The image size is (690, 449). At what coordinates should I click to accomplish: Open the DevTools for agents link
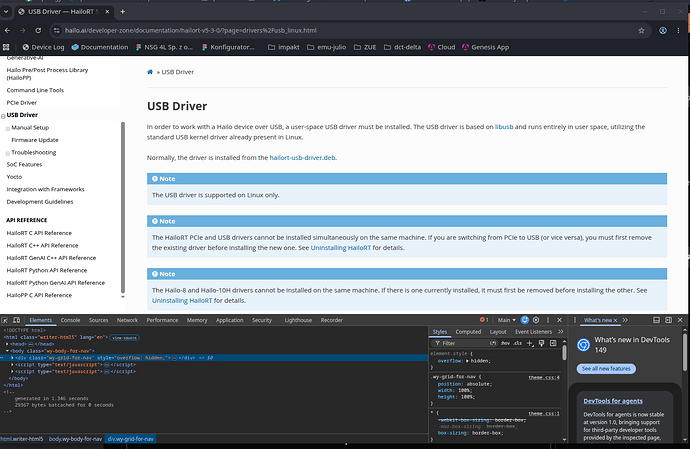pyautogui.click(x=613, y=401)
